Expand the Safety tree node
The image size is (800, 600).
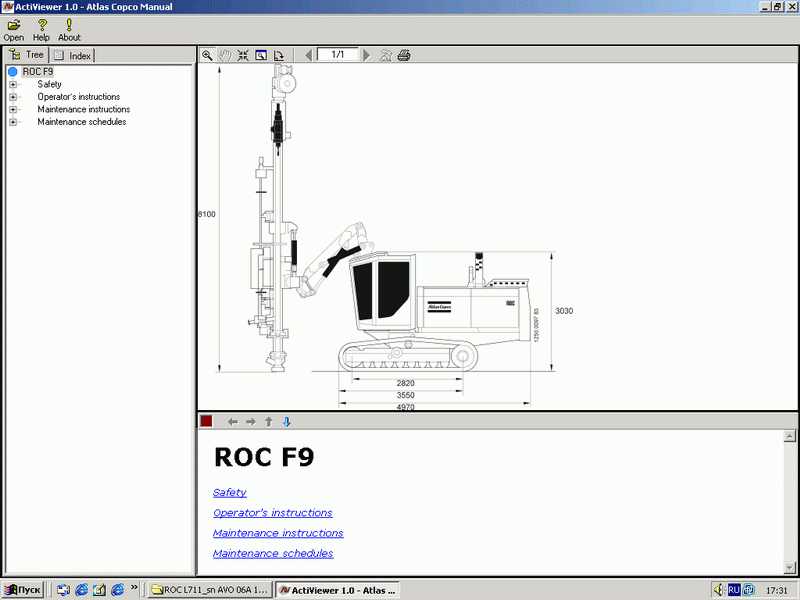tap(13, 85)
